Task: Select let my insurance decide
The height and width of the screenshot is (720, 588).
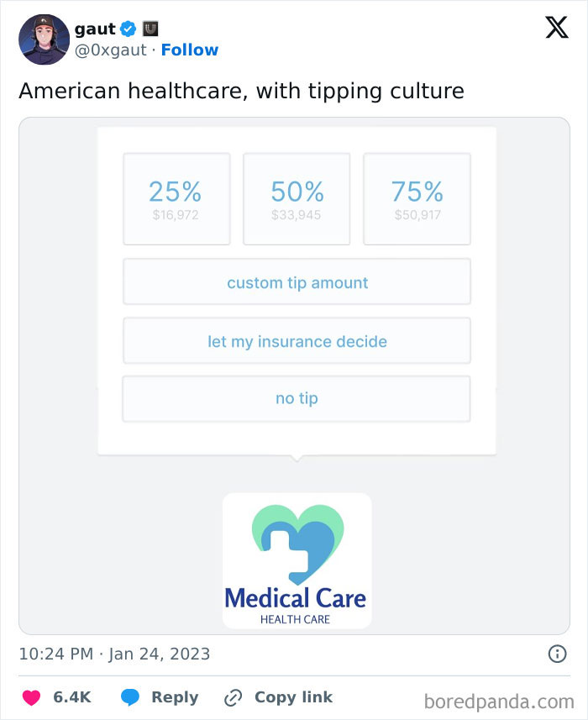Action: [297, 340]
